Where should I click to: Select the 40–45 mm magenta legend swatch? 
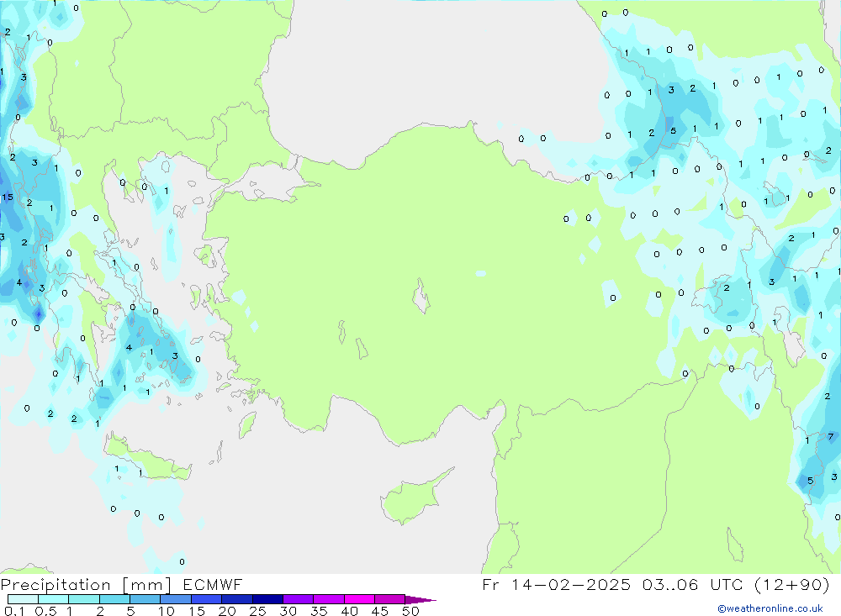(359, 599)
